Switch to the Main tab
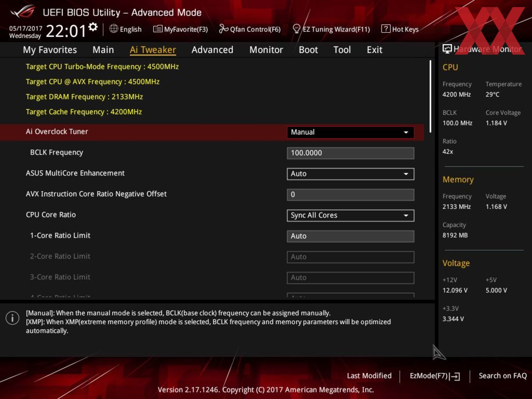 tap(103, 50)
